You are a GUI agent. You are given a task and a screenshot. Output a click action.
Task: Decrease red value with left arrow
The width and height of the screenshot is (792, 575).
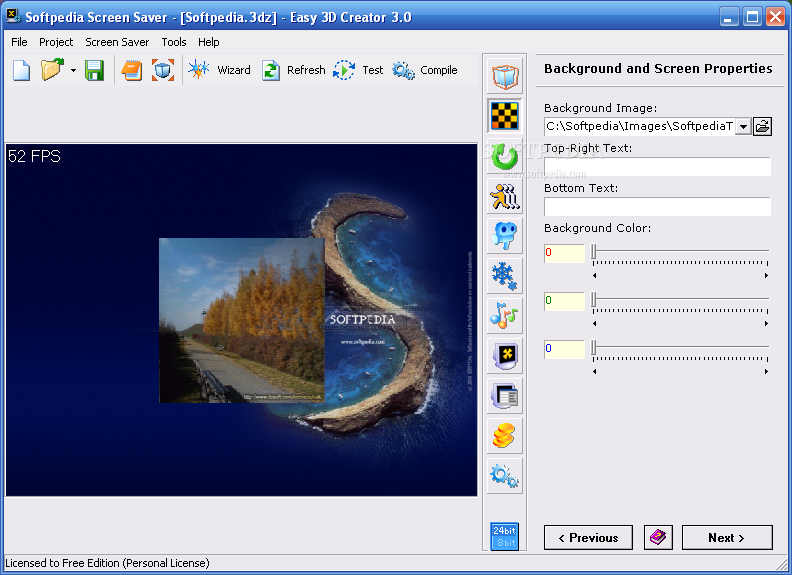coord(595,276)
